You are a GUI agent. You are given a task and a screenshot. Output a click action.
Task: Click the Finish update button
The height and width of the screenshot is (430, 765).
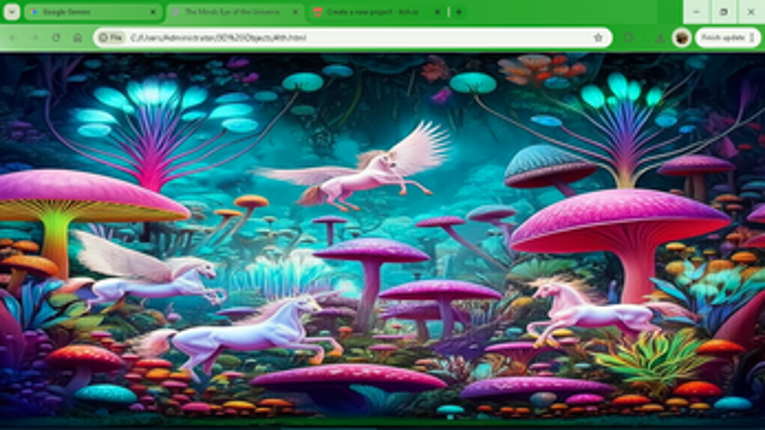click(720, 38)
